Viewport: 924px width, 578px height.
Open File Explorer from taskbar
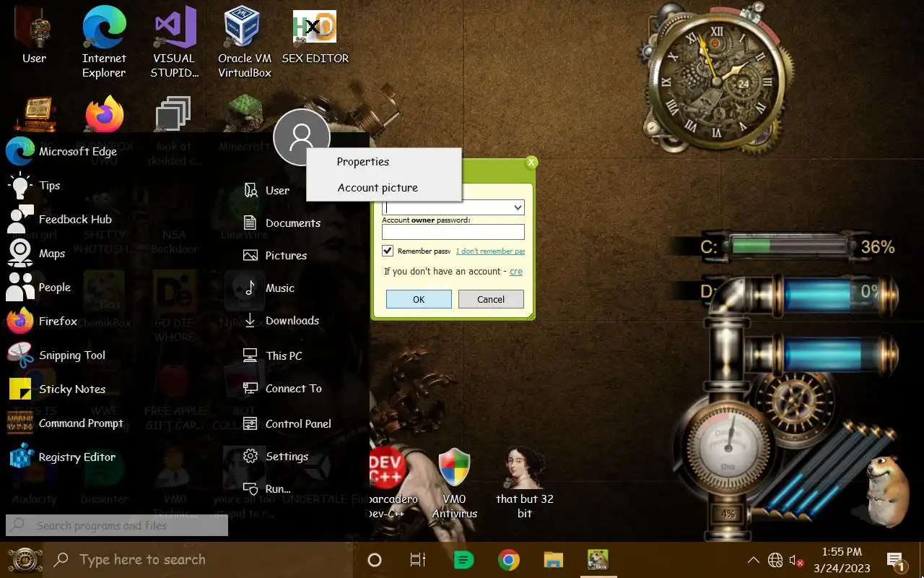pyautogui.click(x=553, y=560)
